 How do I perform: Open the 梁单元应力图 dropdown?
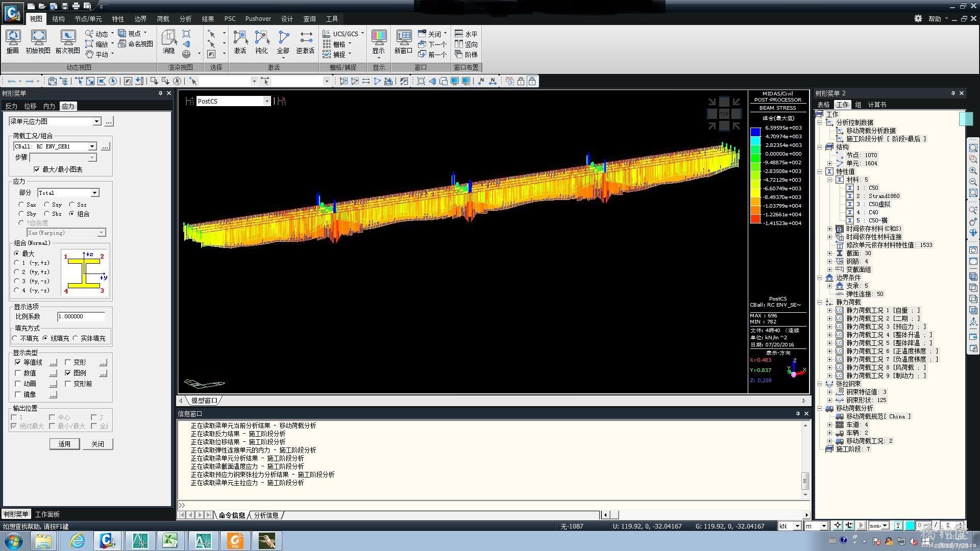96,121
